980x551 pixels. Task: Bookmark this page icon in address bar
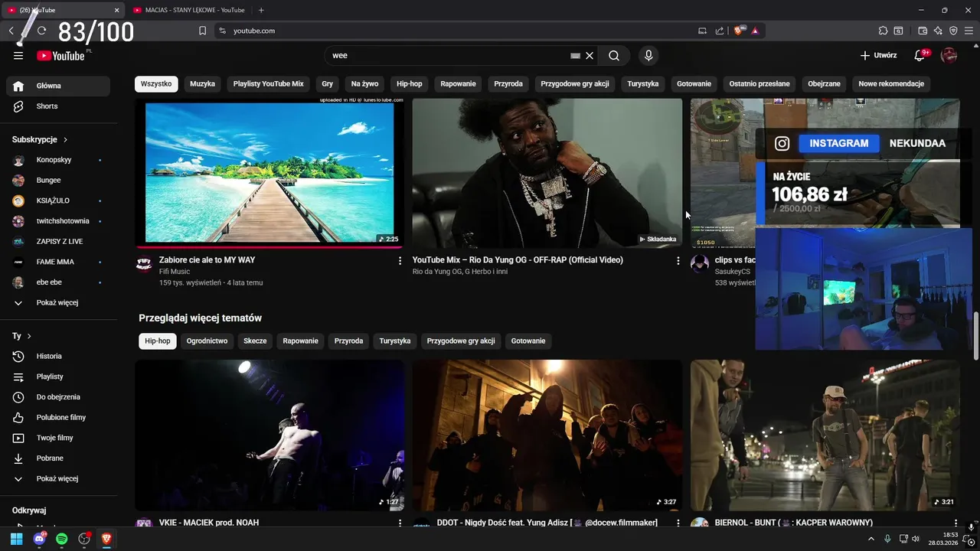(x=202, y=31)
